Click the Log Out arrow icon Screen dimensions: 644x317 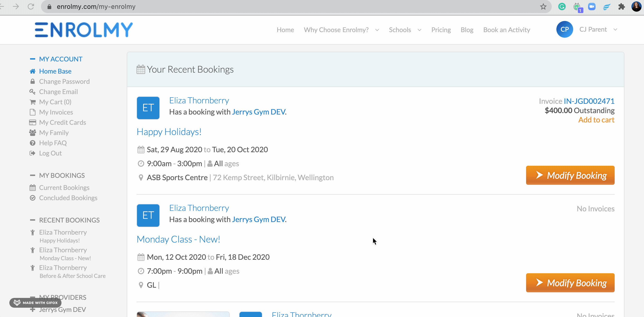[x=32, y=153]
